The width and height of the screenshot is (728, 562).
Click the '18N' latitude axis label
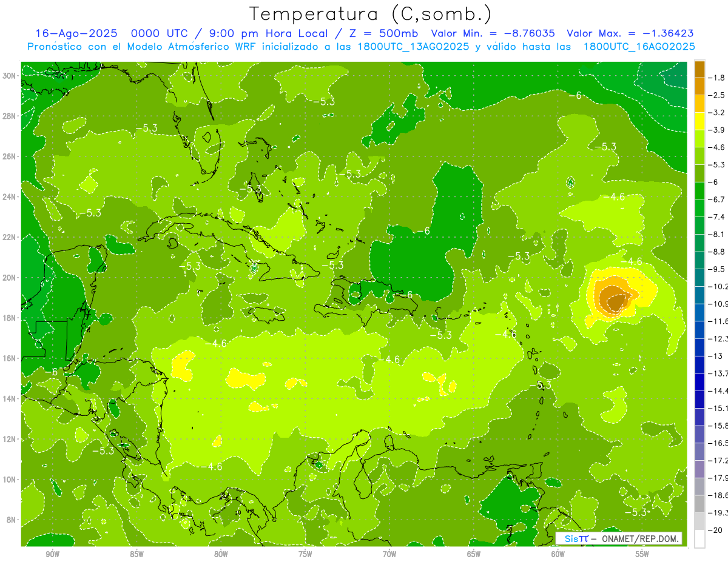tap(10, 318)
